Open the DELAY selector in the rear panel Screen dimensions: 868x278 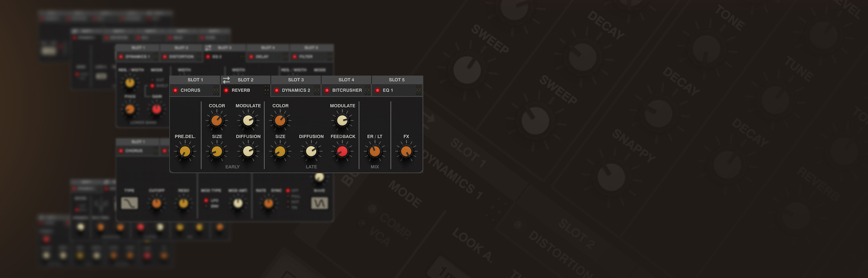(x=262, y=57)
